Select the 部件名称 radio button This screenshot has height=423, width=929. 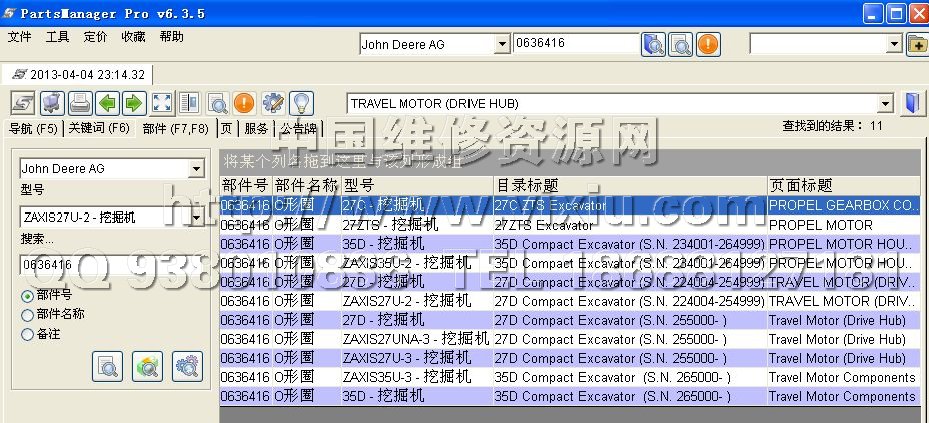point(27,315)
